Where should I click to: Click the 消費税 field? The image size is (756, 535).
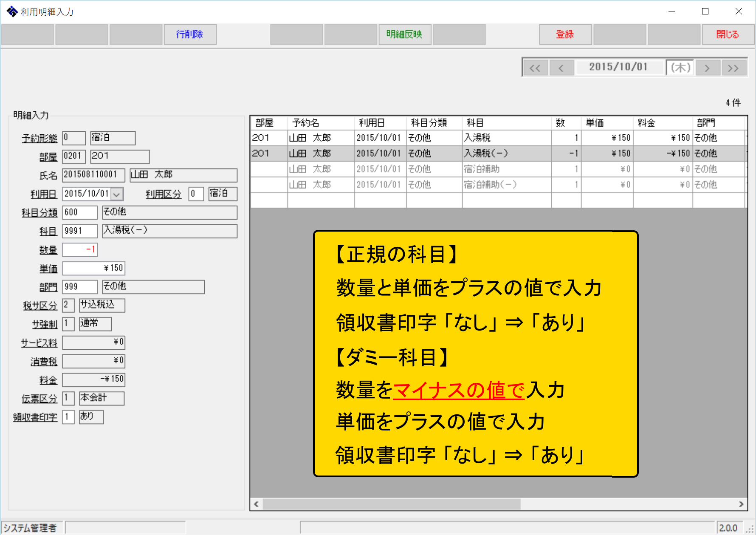(93, 361)
